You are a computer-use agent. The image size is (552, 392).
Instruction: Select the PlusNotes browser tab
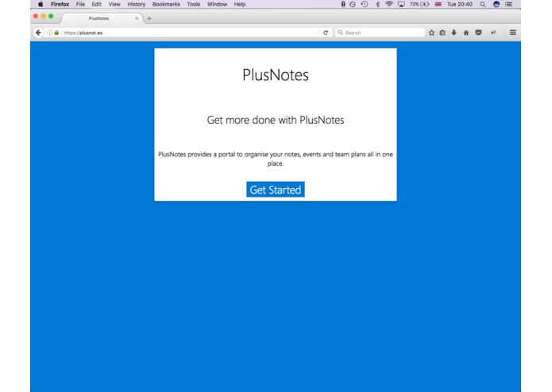[102, 18]
